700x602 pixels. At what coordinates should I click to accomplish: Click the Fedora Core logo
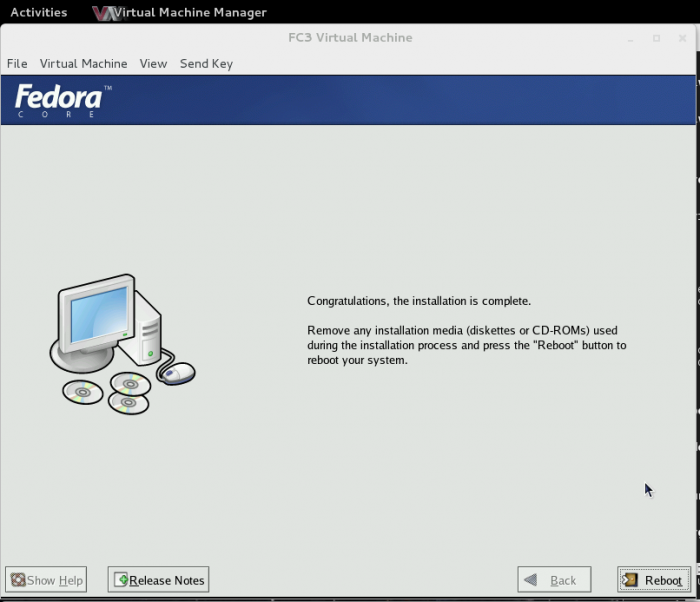(58, 101)
